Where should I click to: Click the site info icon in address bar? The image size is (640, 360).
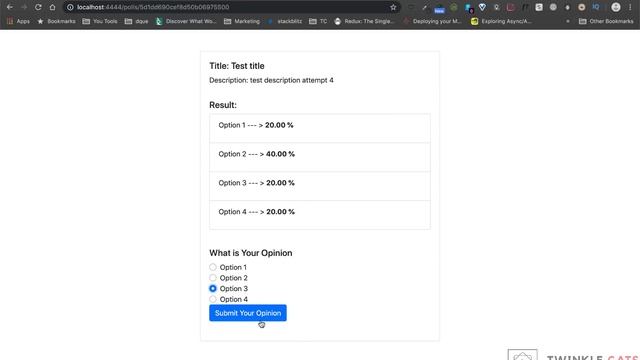(70, 7)
